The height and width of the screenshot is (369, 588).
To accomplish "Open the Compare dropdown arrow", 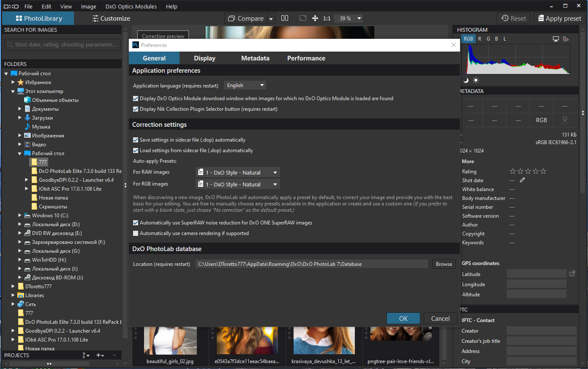I will pyautogui.click(x=271, y=19).
